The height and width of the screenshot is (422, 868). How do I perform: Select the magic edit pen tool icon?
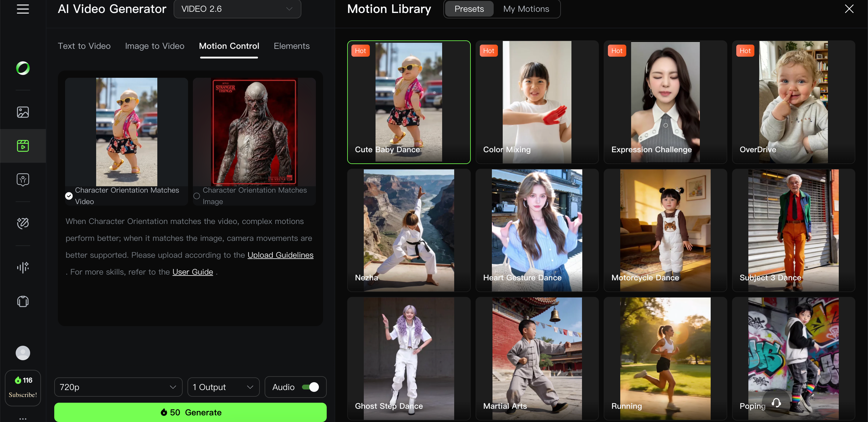pyautogui.click(x=23, y=223)
